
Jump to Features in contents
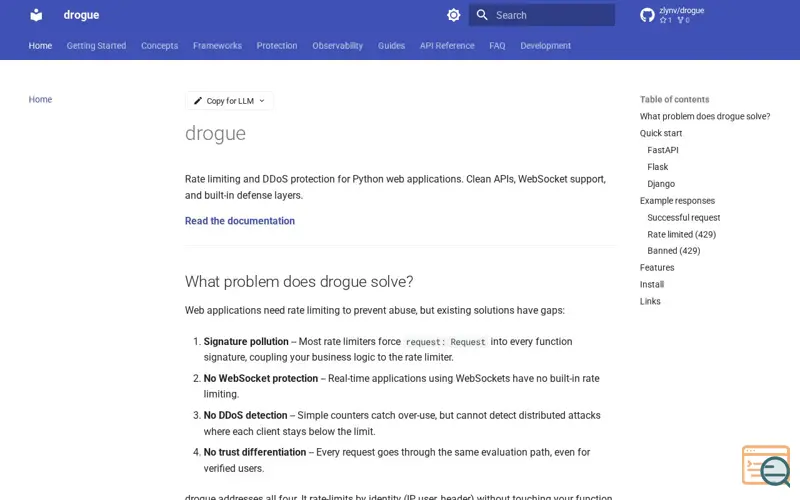click(x=657, y=267)
